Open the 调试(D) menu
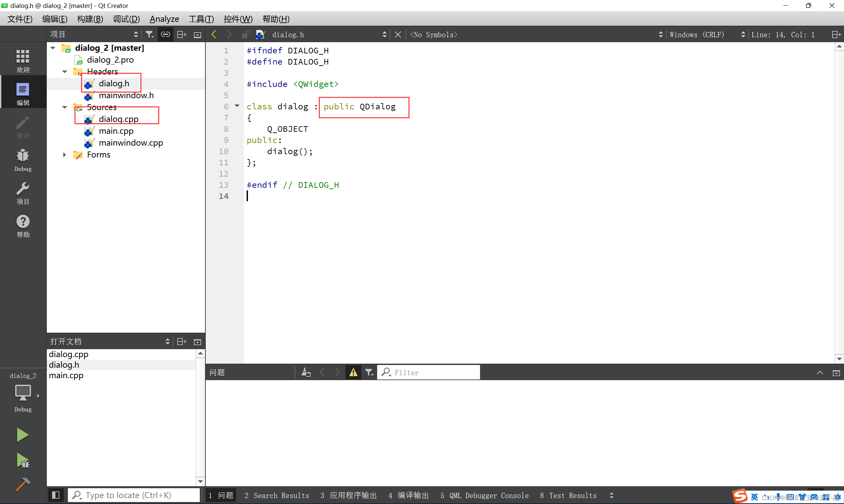The image size is (844, 504). (126, 19)
